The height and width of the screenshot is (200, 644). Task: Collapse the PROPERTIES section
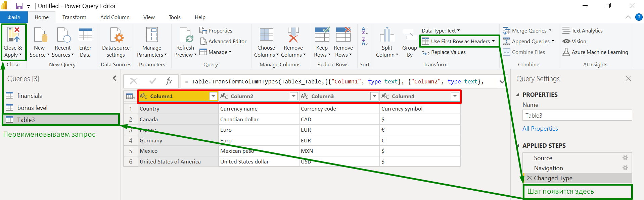pos(517,95)
